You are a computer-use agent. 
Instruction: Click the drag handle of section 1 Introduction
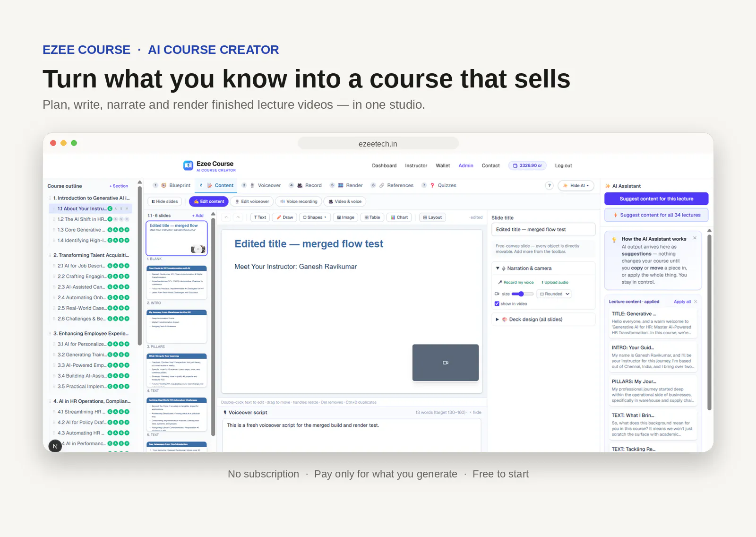50,198
